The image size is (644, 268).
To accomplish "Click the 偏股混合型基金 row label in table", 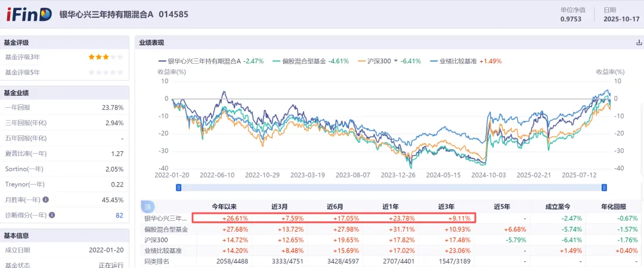I will point(166,229).
